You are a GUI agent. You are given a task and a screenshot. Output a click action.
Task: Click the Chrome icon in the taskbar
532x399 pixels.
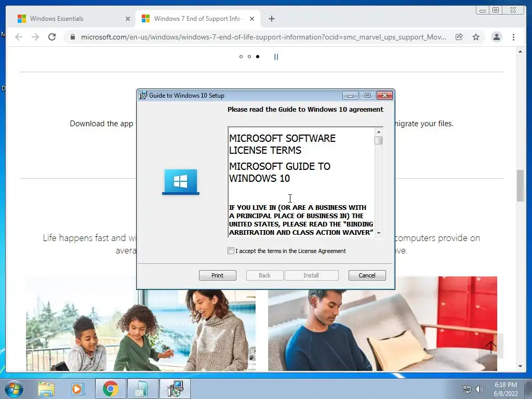coord(110,389)
